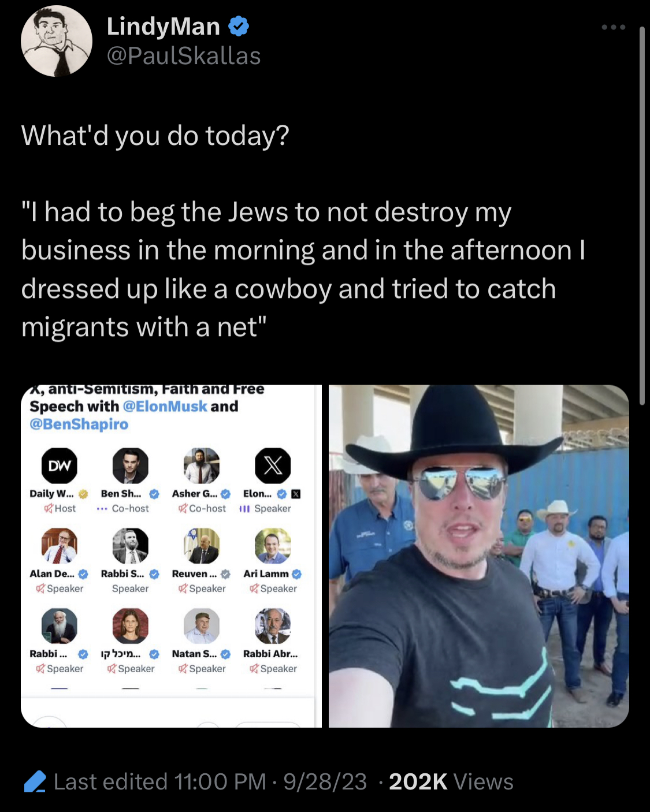Click the DW Daily Wire host avatar
Viewport: 650px width, 812px height.
coord(59,465)
